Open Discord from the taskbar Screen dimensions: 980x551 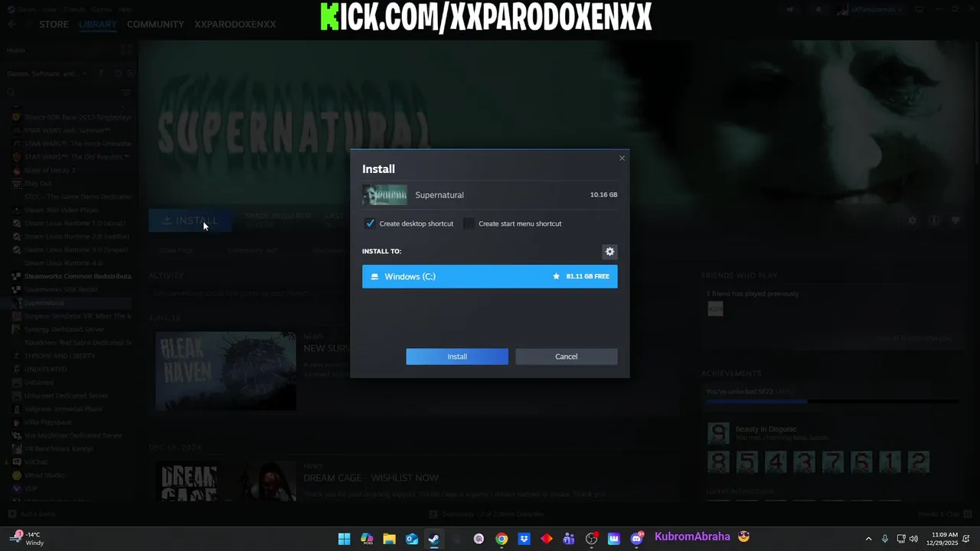[636, 539]
